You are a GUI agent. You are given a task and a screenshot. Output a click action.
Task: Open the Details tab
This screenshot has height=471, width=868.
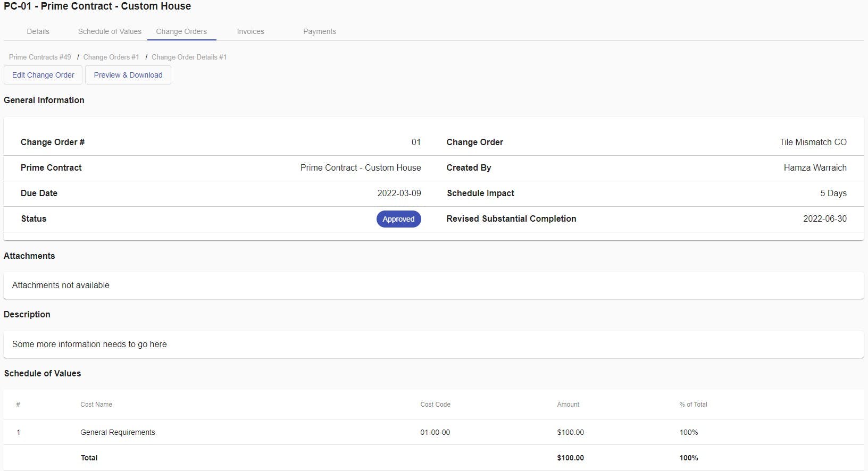click(x=38, y=31)
